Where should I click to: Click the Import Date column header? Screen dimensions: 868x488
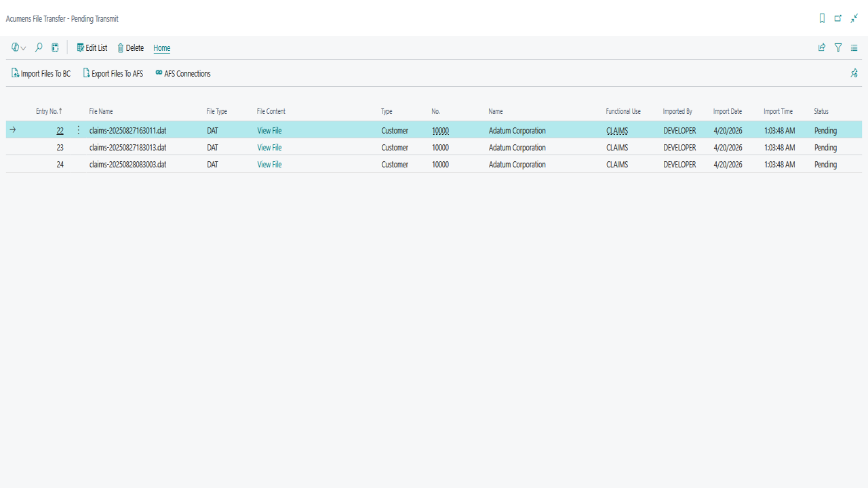click(x=728, y=111)
